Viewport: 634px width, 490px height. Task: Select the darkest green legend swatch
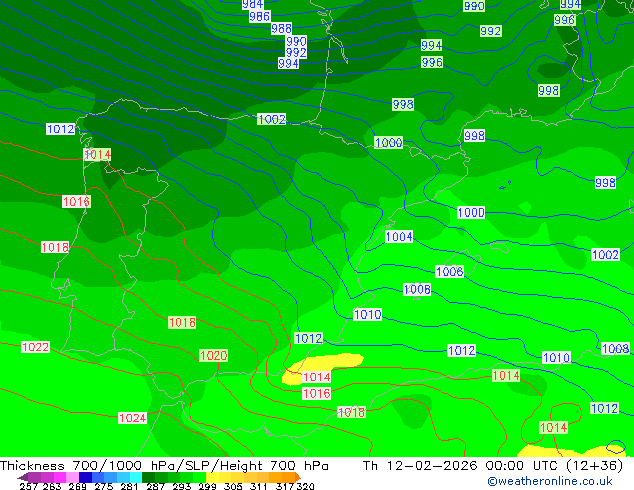tap(148, 477)
